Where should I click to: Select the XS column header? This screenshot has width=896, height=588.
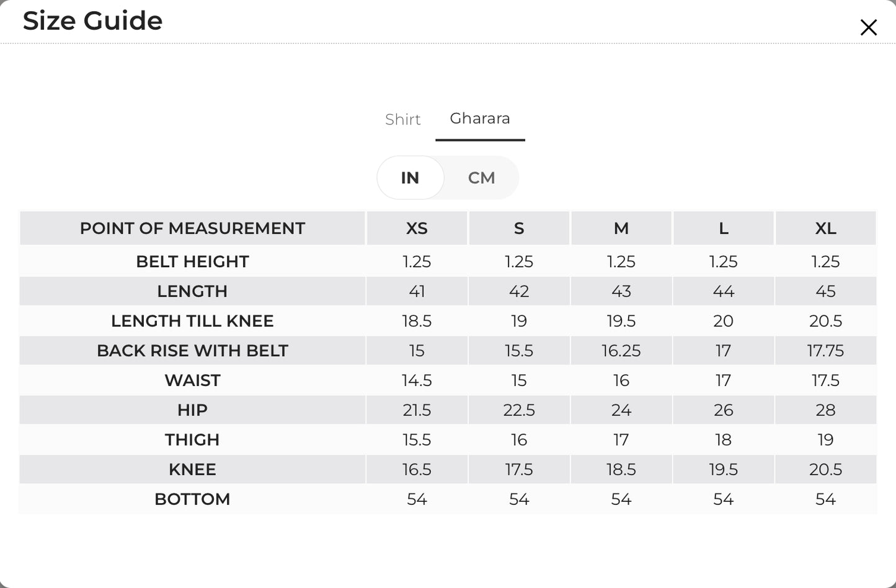(417, 228)
